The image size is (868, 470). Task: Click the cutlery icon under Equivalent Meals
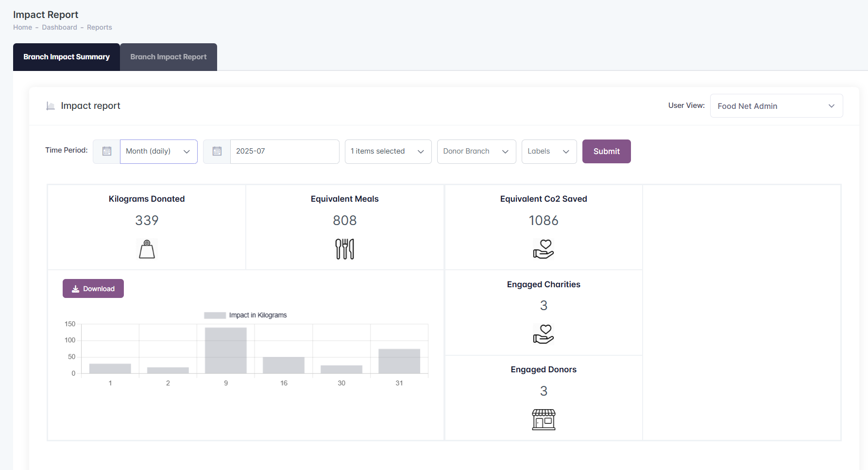[x=344, y=249]
